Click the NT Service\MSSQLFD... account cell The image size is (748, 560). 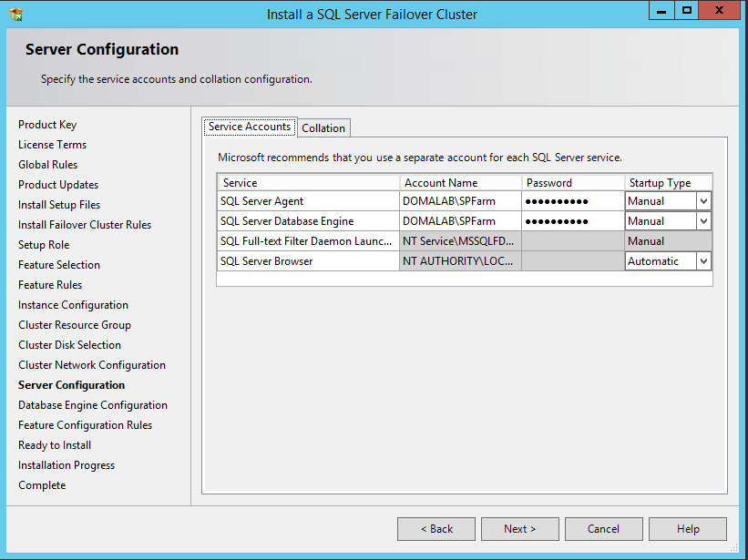[460, 241]
